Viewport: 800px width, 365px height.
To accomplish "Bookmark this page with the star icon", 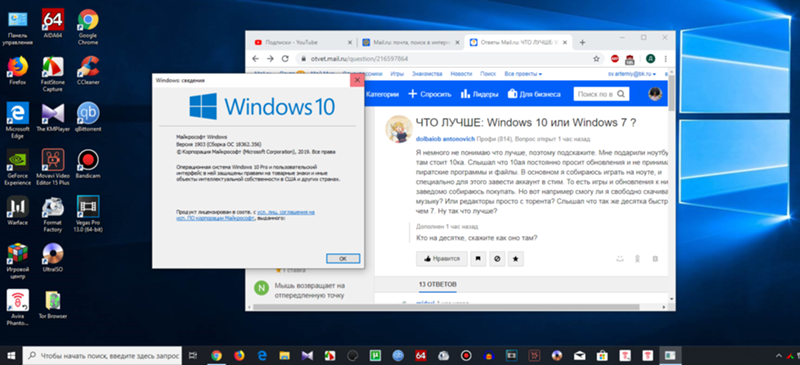I will [596, 59].
